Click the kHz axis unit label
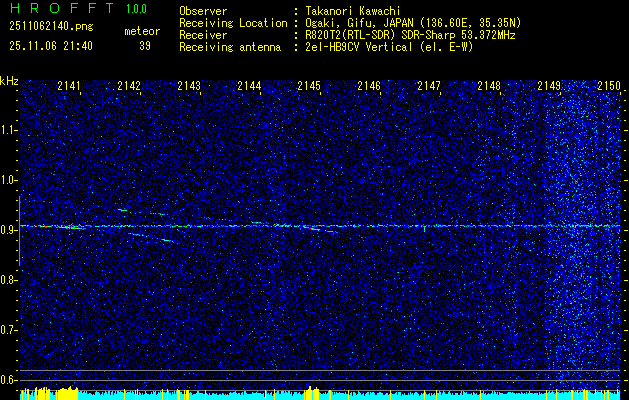629x400 pixels. pos(9,81)
